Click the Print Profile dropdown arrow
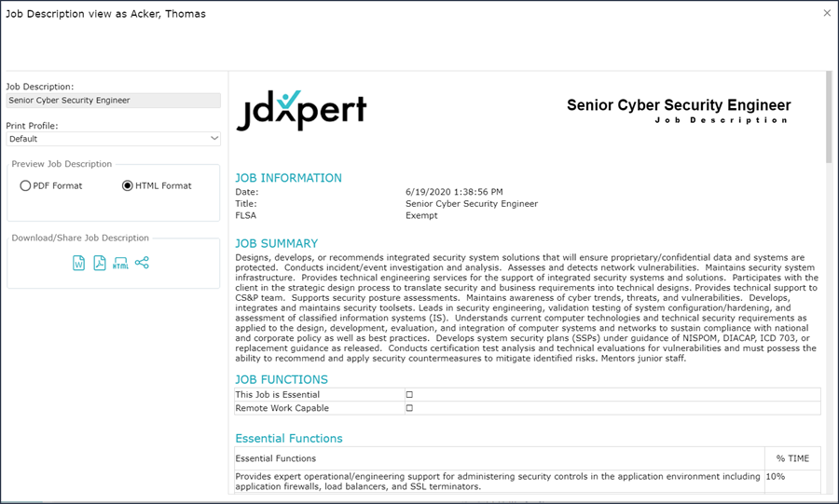 [214, 139]
